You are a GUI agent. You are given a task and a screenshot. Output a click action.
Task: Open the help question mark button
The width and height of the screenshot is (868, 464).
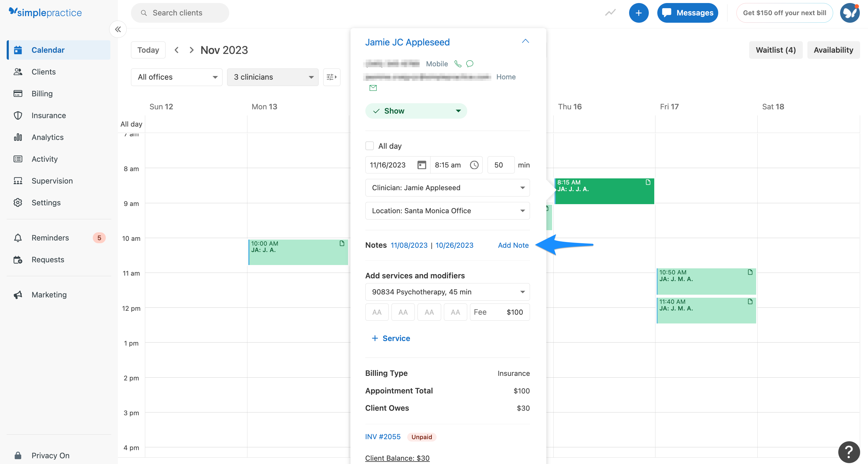(849, 452)
